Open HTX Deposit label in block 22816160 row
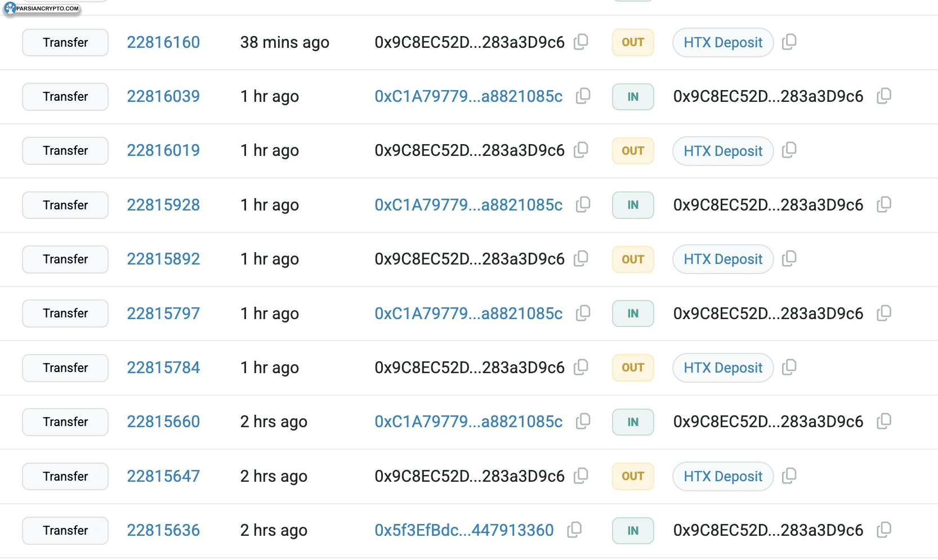The height and width of the screenshot is (560, 938). coord(723,42)
